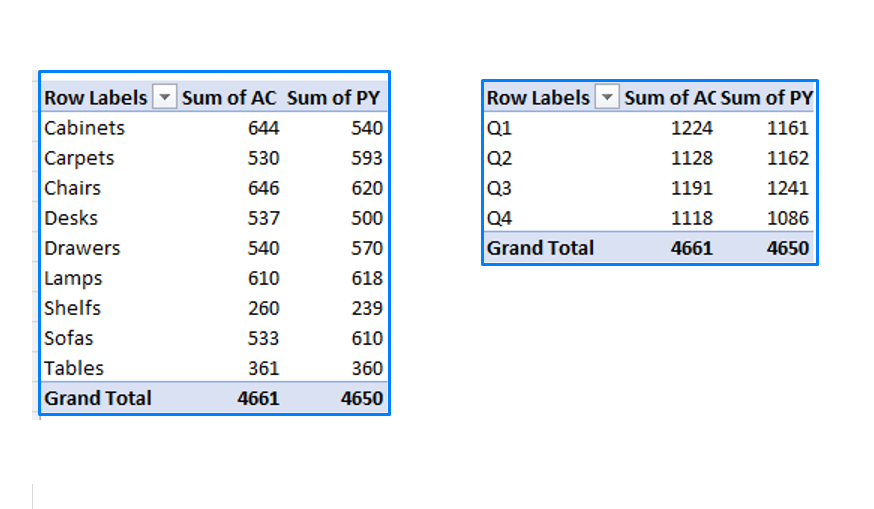Select the Cabinets row label
874x509 pixels.
pyautogui.click(x=85, y=128)
